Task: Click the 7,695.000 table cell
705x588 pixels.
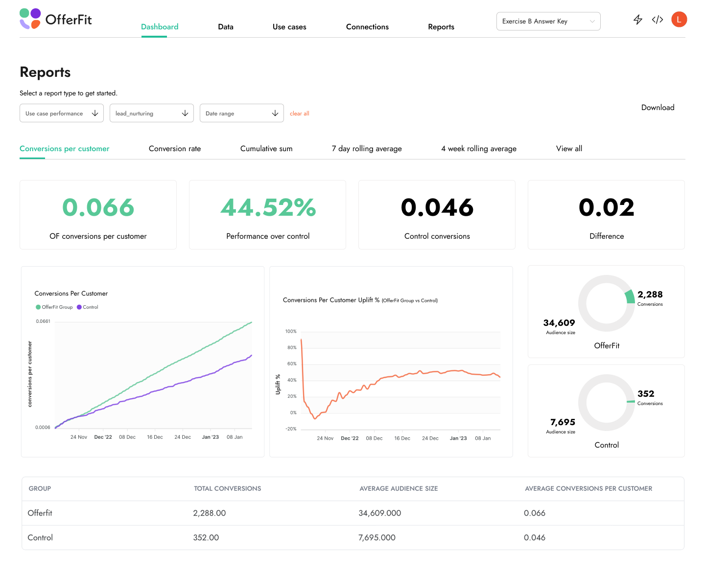Action: [377, 538]
